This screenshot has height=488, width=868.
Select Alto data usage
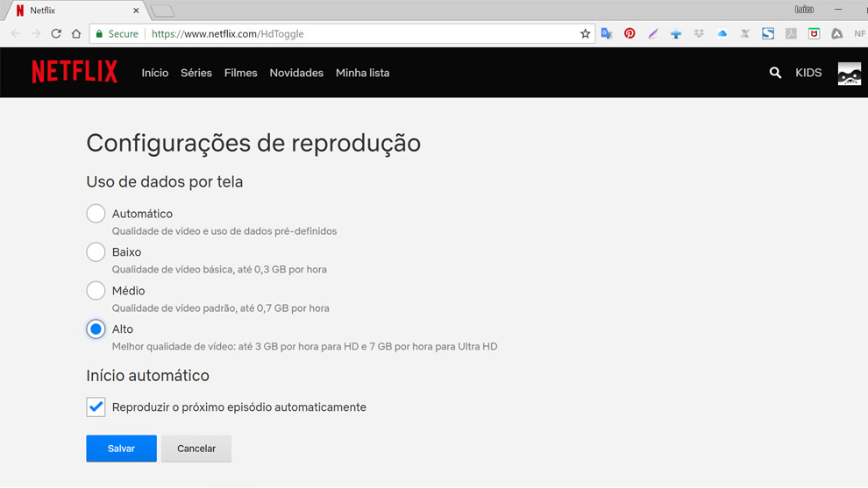pyautogui.click(x=96, y=329)
